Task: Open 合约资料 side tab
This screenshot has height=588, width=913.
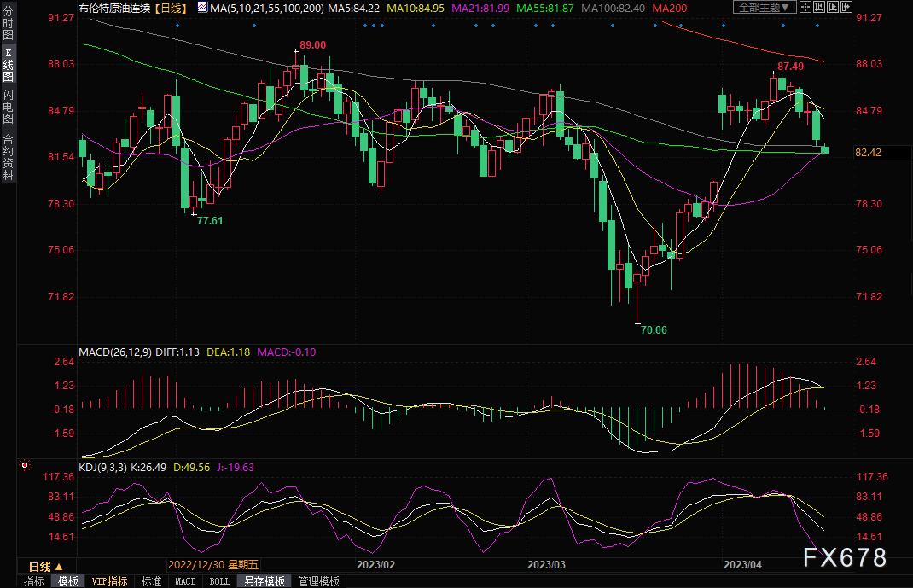Action: click(x=9, y=157)
